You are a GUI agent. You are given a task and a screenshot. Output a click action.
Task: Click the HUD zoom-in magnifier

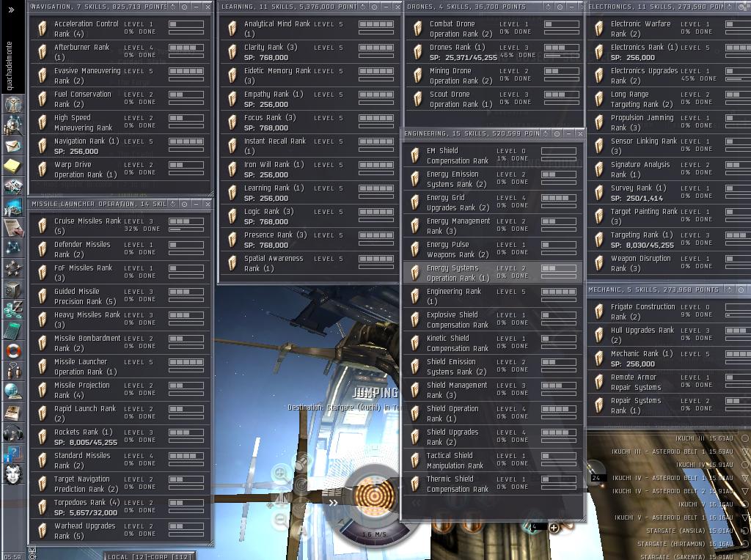281,474
